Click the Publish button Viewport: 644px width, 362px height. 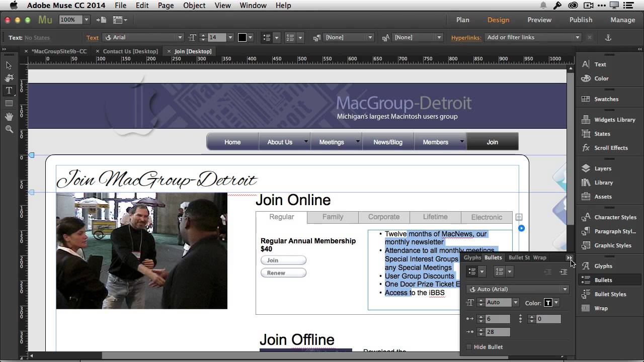click(x=581, y=20)
